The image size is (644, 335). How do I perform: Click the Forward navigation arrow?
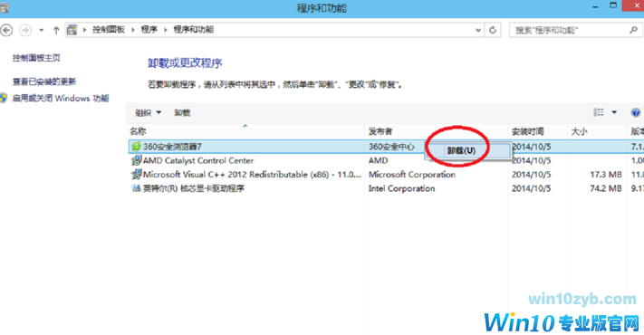click(x=25, y=30)
